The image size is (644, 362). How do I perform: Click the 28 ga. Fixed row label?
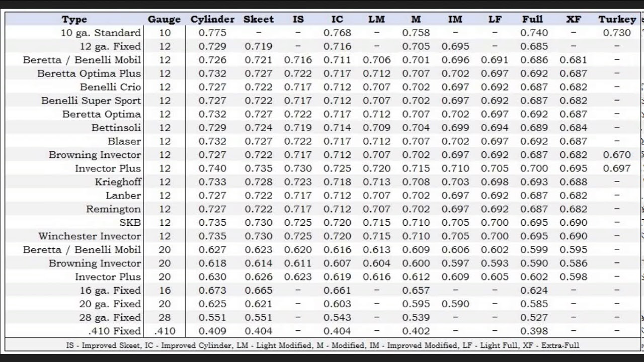(x=110, y=318)
